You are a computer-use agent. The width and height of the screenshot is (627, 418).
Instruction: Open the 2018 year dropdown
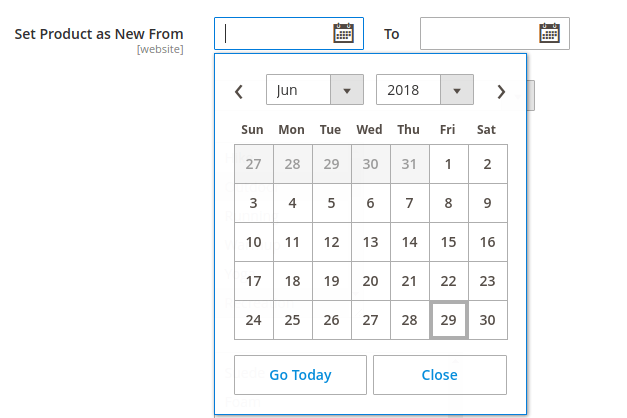click(424, 90)
